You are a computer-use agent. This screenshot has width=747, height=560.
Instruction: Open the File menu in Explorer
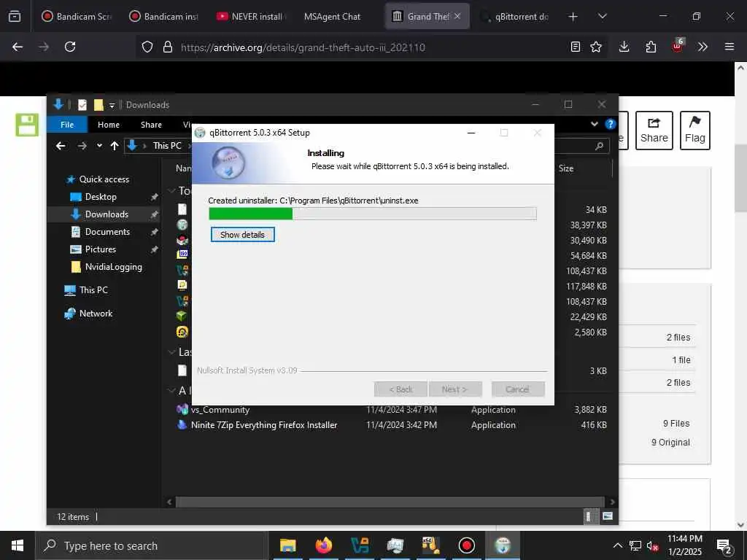67,125
